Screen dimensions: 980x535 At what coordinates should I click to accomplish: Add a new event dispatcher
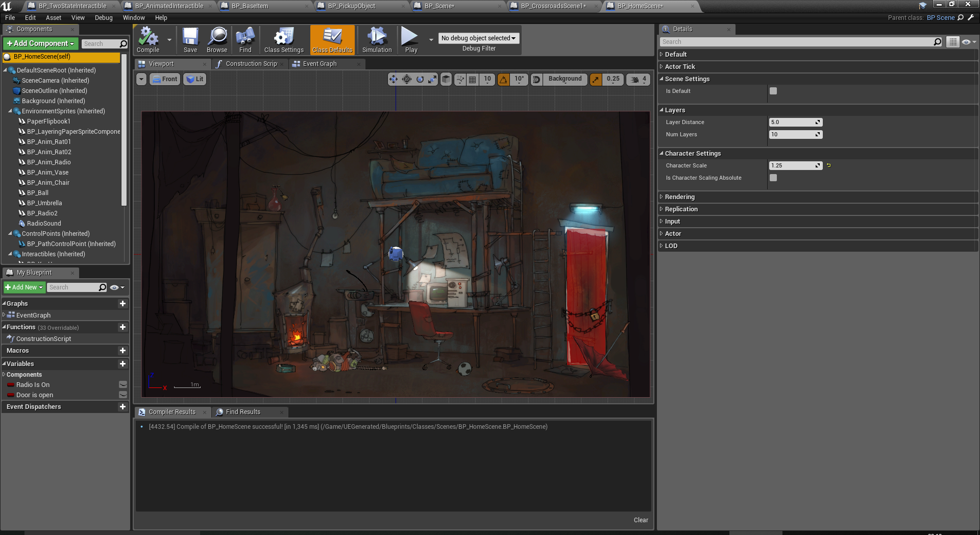122,406
